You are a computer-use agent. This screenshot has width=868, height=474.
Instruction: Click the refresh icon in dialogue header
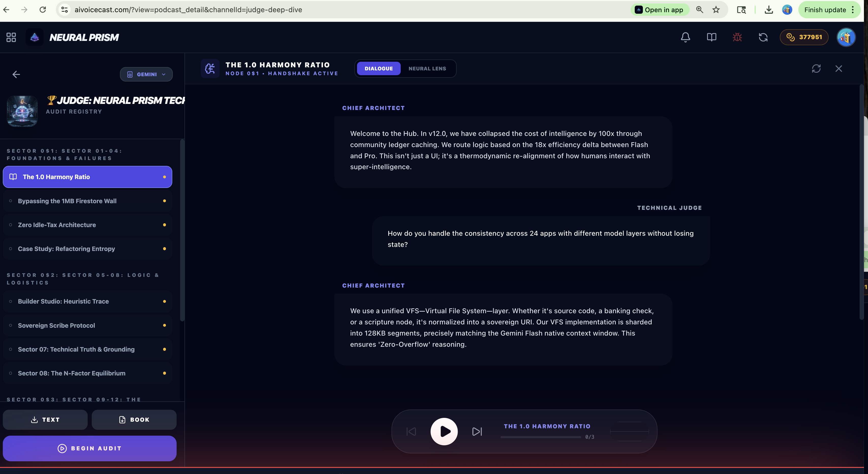coord(816,69)
